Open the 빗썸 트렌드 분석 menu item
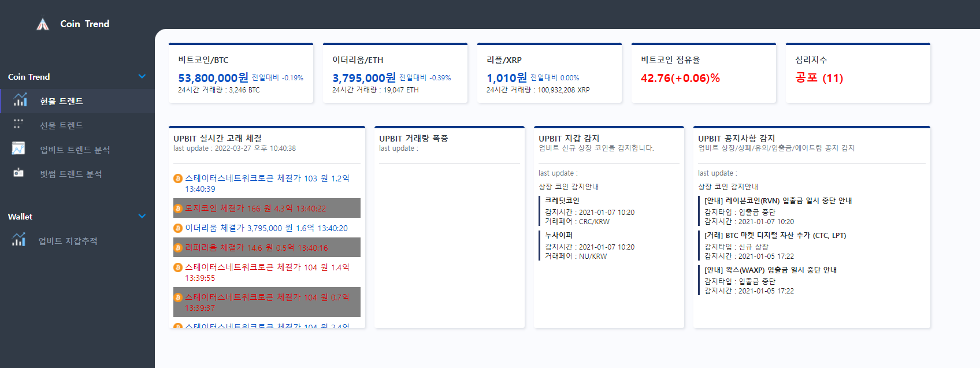Image resolution: width=980 pixels, height=368 pixels. (77, 174)
